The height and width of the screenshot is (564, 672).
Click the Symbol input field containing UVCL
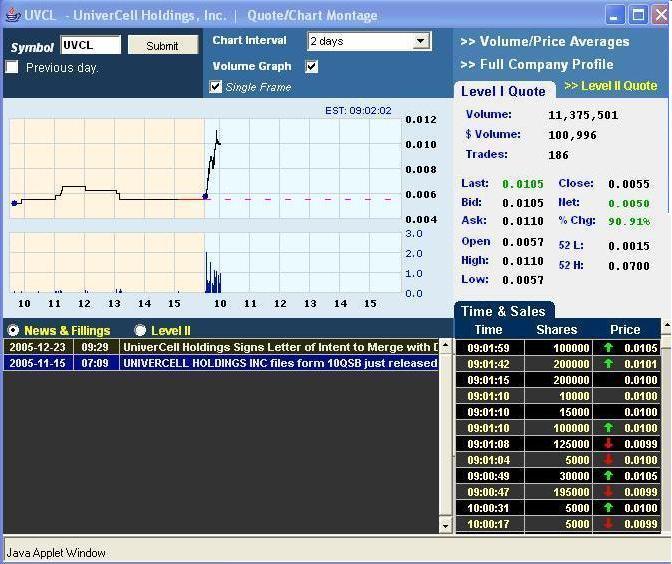[91, 45]
